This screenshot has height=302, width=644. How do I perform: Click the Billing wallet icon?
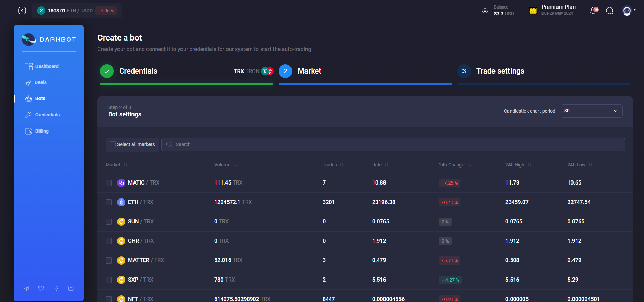tap(29, 131)
